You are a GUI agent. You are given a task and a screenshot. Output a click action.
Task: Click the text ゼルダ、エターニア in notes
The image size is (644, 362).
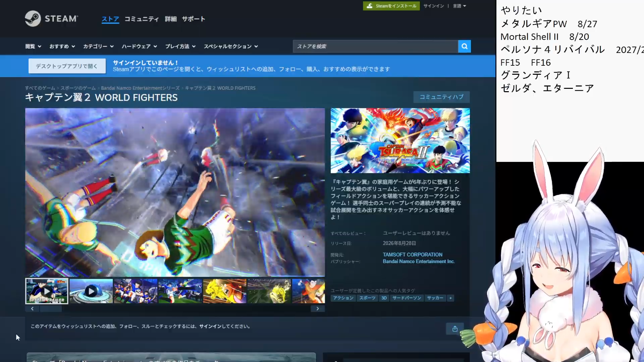547,88
